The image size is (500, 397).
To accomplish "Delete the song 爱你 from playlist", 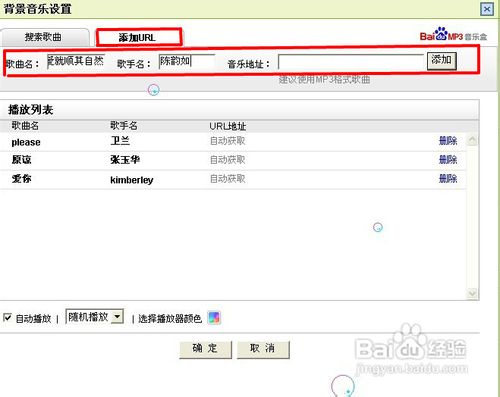I will click(x=448, y=179).
